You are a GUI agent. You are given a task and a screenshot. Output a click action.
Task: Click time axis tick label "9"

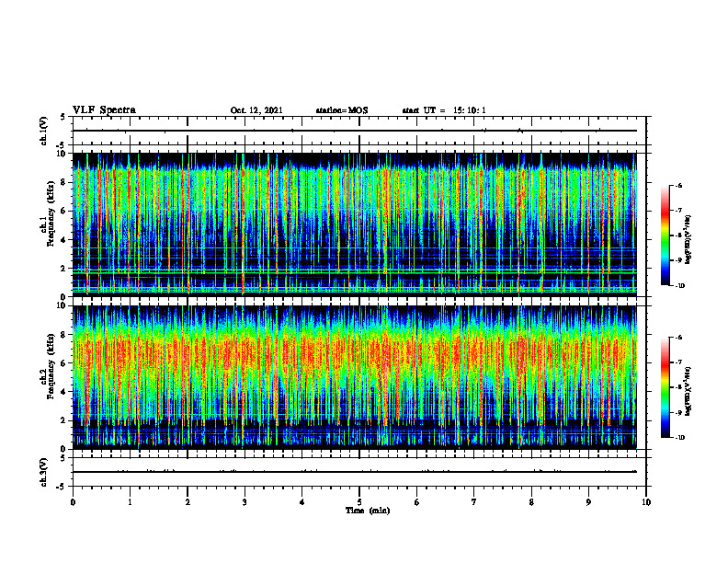588,502
